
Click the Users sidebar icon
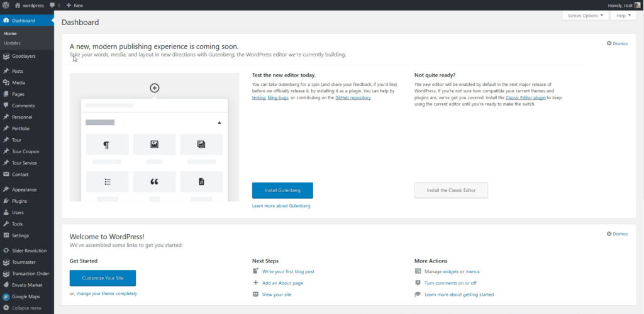coord(6,212)
